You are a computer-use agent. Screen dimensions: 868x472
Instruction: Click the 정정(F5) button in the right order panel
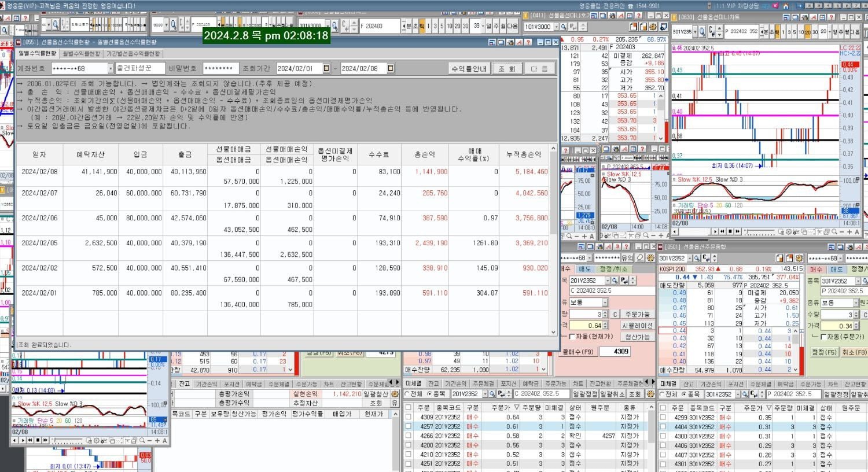(825, 352)
